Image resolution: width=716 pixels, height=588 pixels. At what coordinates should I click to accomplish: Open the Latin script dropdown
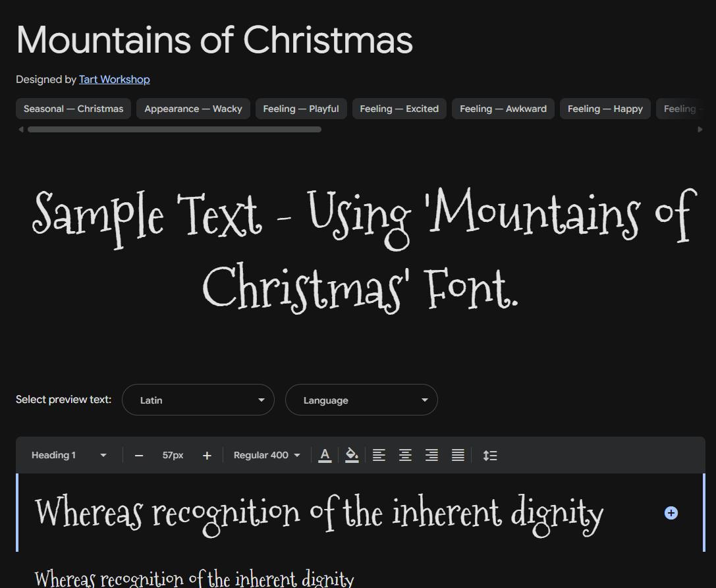click(x=198, y=400)
